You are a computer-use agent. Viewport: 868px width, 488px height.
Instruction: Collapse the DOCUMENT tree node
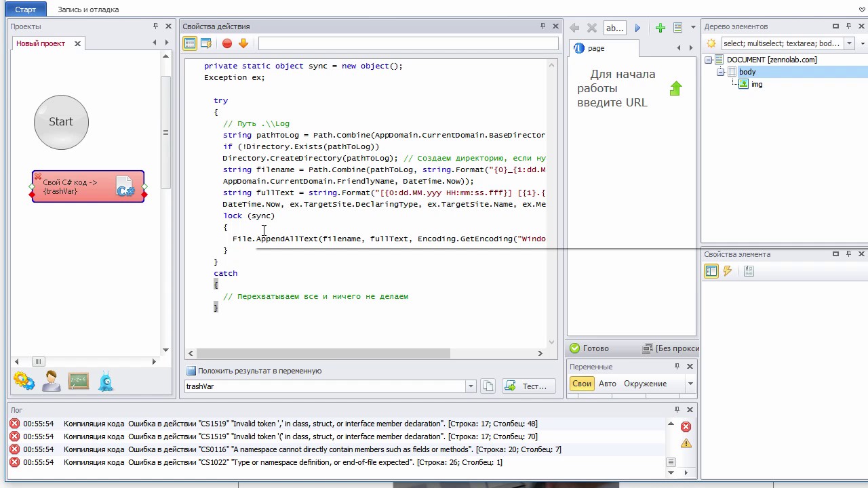coord(708,60)
